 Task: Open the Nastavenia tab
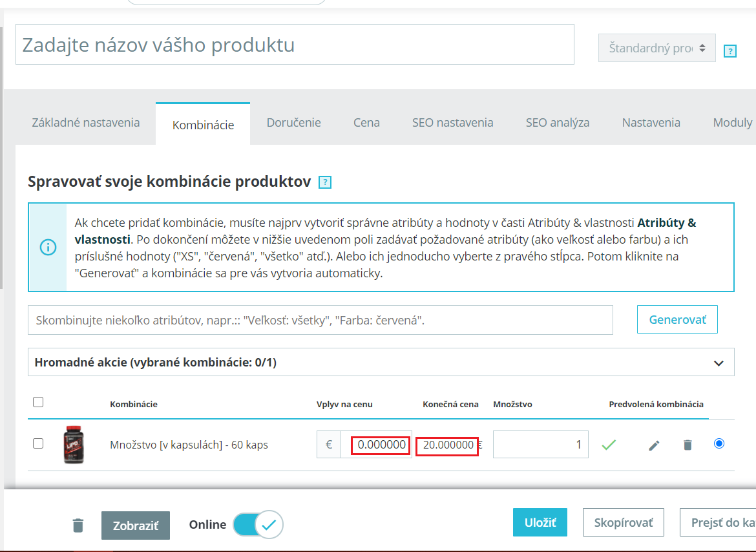[x=651, y=122]
